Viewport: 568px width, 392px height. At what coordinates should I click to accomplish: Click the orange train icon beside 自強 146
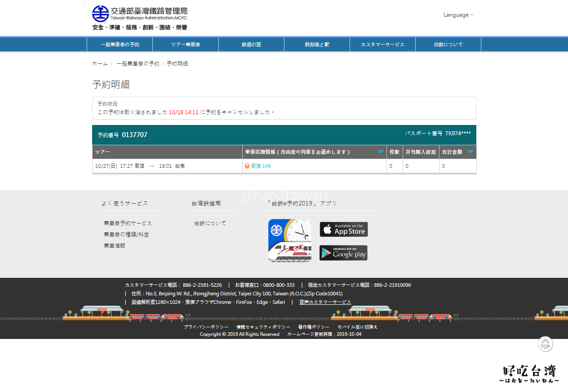tap(247, 166)
